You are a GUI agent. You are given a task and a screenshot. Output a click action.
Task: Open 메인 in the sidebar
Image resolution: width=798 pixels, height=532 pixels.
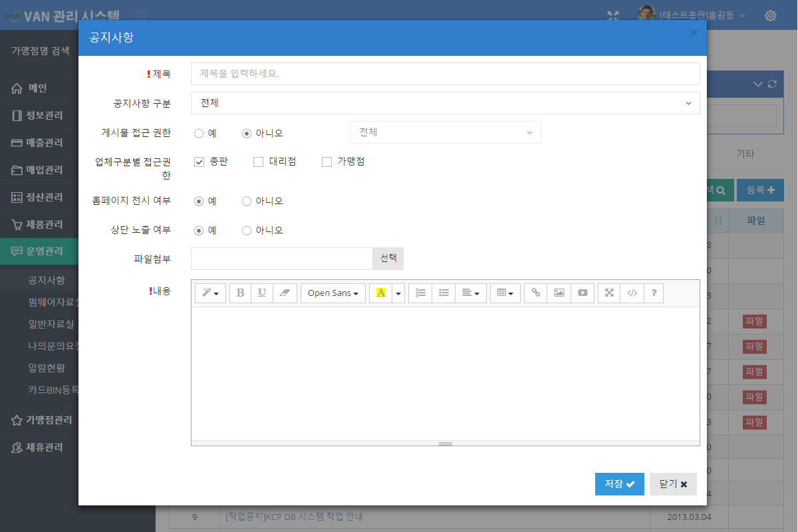(39, 88)
